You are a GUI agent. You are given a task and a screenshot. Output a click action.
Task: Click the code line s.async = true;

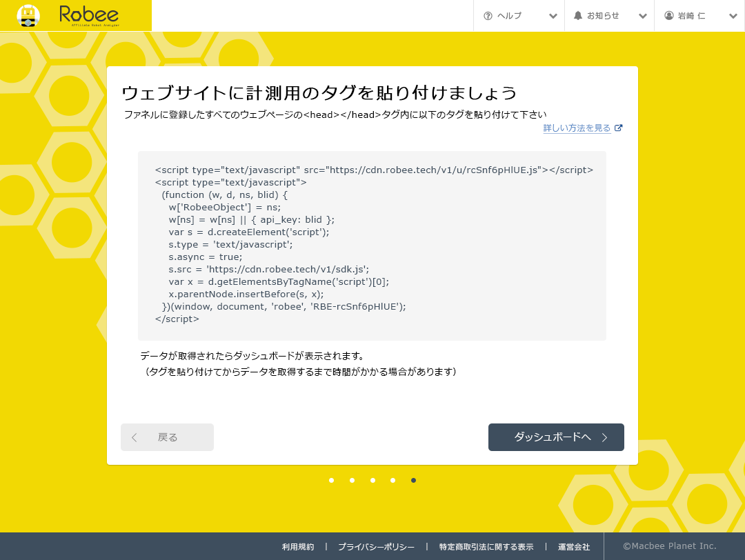tap(206, 257)
